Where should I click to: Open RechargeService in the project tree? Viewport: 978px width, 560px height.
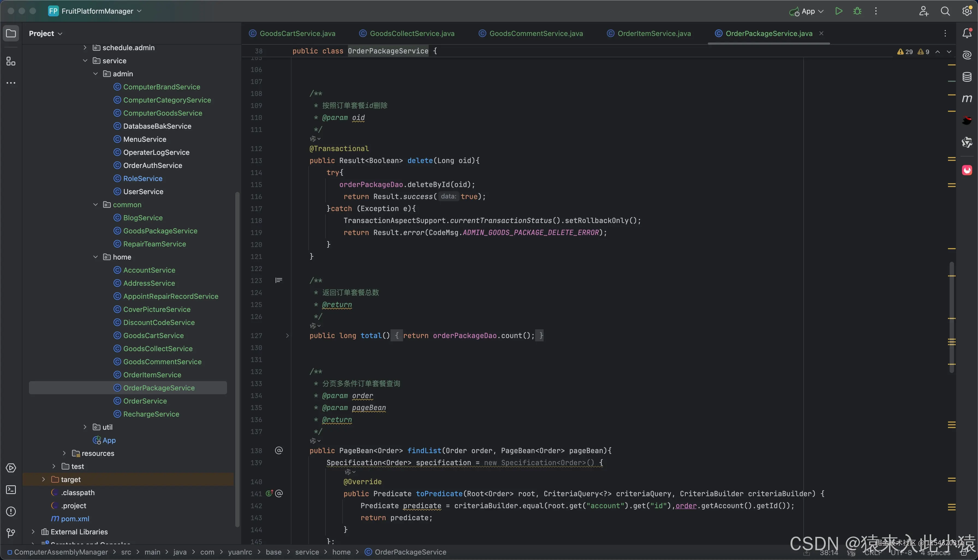click(151, 414)
